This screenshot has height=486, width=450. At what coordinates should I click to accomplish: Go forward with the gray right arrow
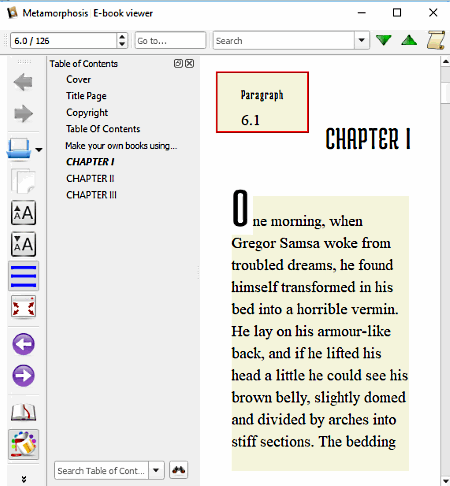point(23,114)
